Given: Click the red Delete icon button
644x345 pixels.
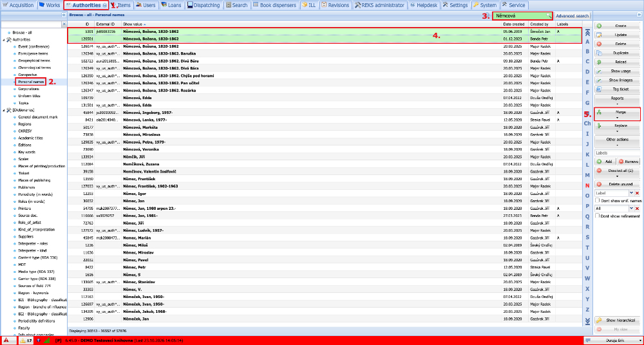Looking at the screenshot, I should point(618,44).
